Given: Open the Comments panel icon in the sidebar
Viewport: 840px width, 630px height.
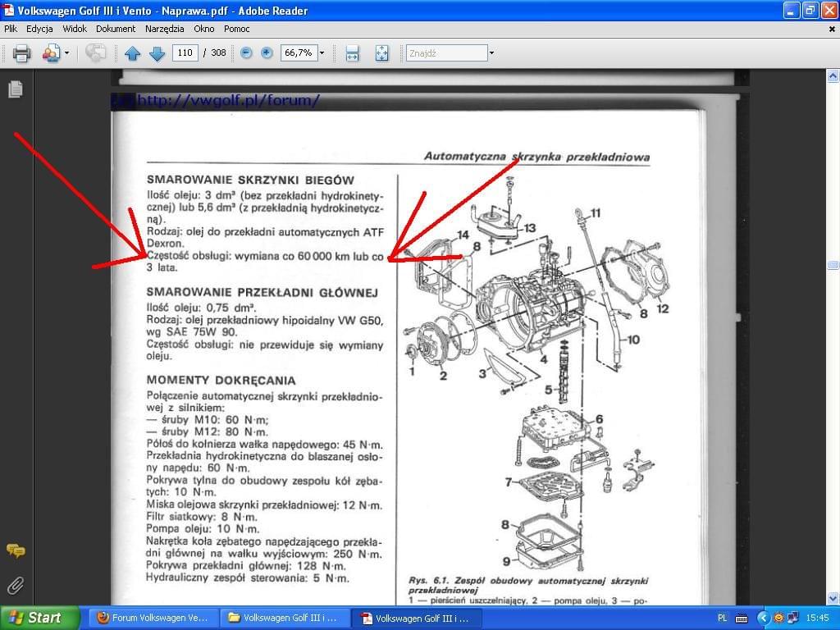Looking at the screenshot, I should pyautogui.click(x=16, y=550).
